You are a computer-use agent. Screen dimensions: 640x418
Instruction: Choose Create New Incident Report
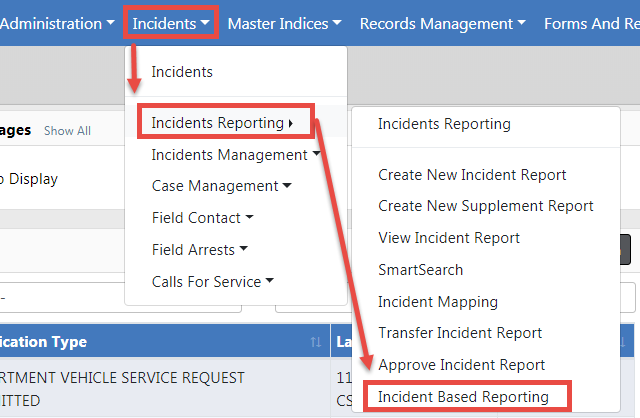coord(472,175)
